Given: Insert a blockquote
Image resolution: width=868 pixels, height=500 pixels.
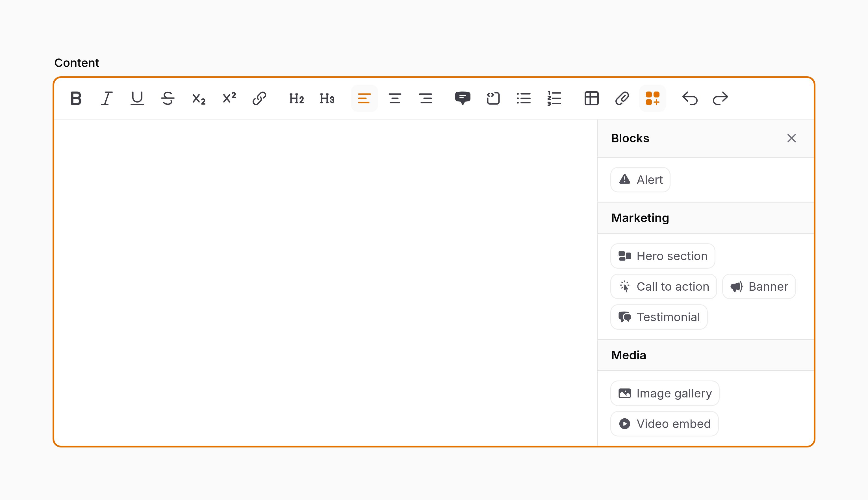Looking at the screenshot, I should (462, 99).
